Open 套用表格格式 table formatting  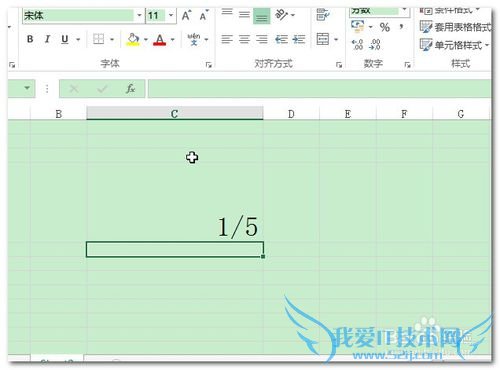pyautogui.click(x=455, y=27)
